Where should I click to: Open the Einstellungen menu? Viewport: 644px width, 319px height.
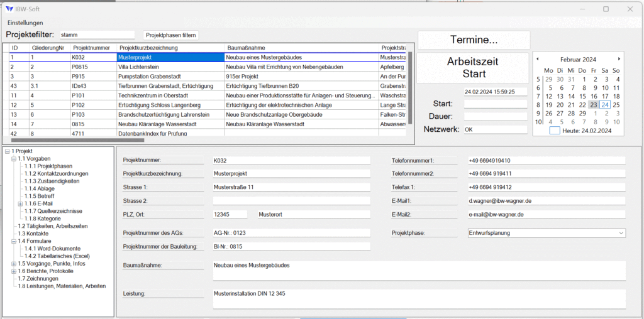click(x=25, y=23)
